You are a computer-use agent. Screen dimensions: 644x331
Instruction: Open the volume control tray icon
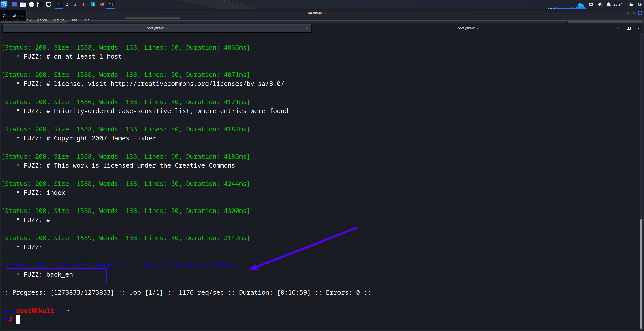point(600,4)
